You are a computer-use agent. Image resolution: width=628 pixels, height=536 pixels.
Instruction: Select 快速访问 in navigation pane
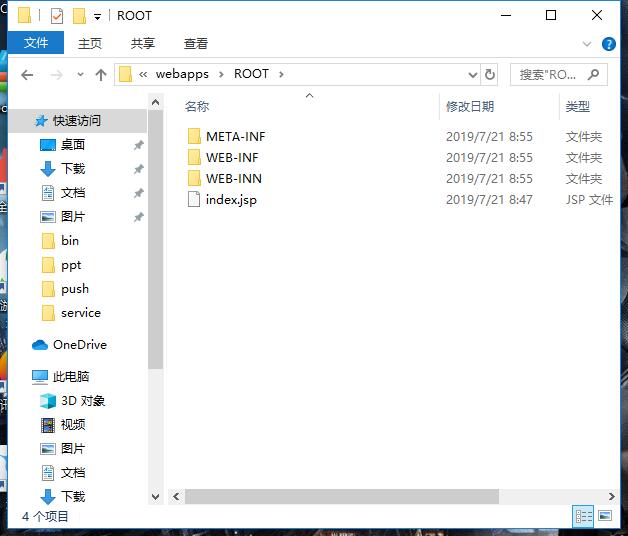[77, 121]
